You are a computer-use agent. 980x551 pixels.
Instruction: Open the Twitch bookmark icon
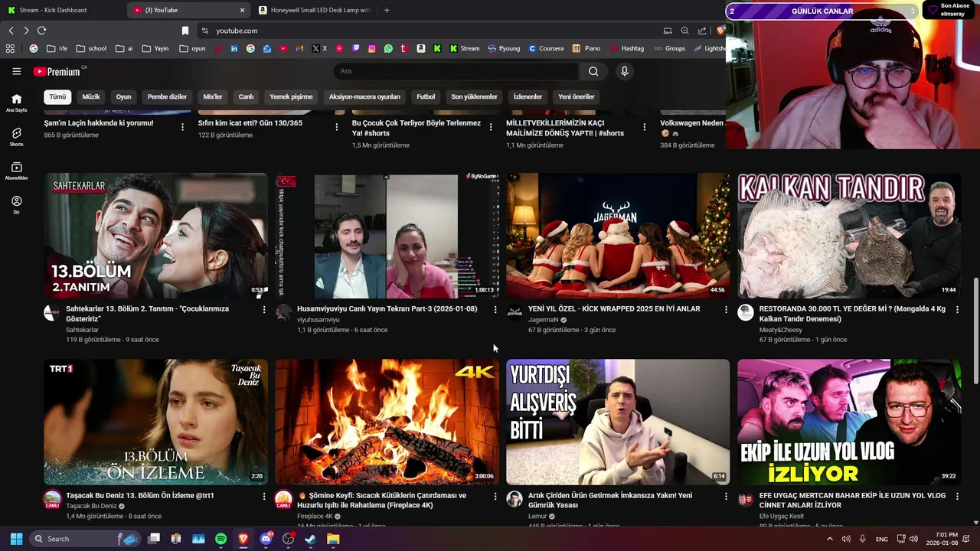coord(355,48)
